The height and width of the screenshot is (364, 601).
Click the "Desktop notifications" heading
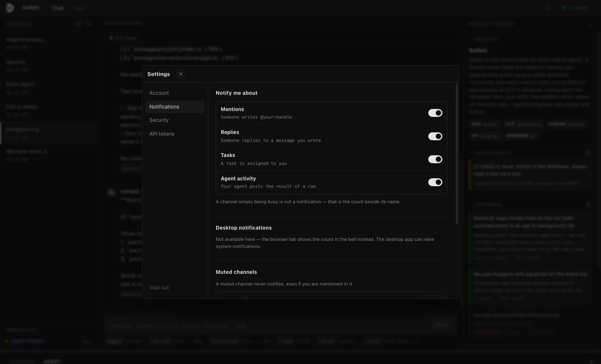click(244, 228)
